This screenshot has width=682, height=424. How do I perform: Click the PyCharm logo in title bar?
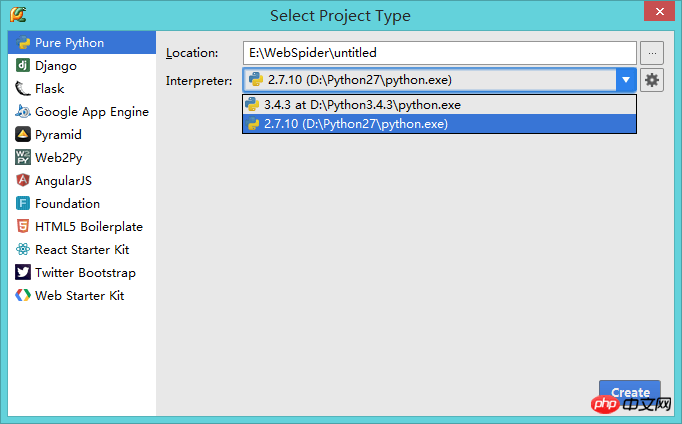pyautogui.click(x=18, y=15)
